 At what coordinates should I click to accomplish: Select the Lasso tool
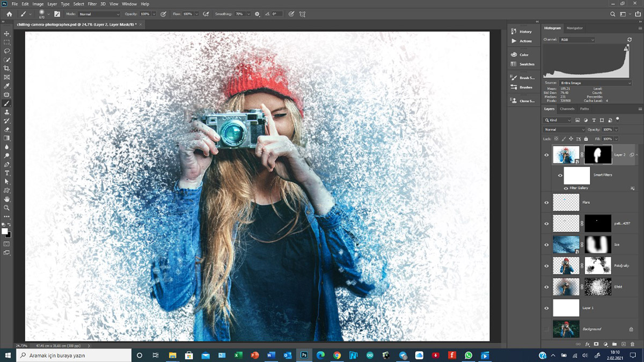7,51
